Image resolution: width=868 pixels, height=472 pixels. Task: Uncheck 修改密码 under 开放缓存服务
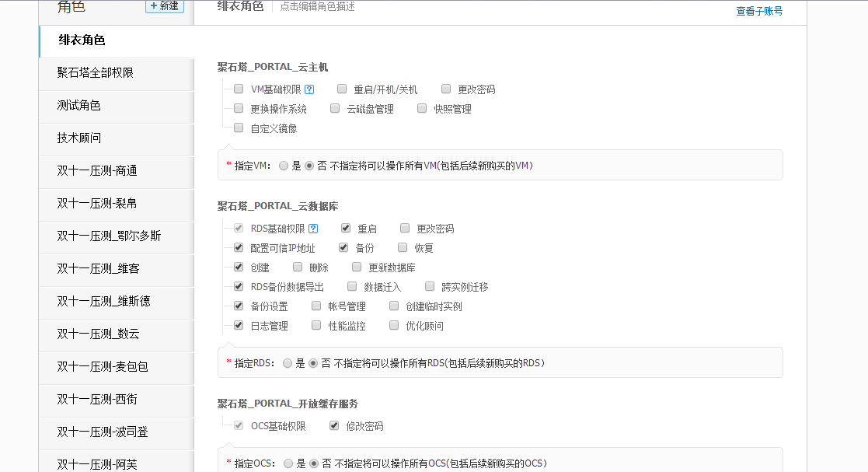334,425
